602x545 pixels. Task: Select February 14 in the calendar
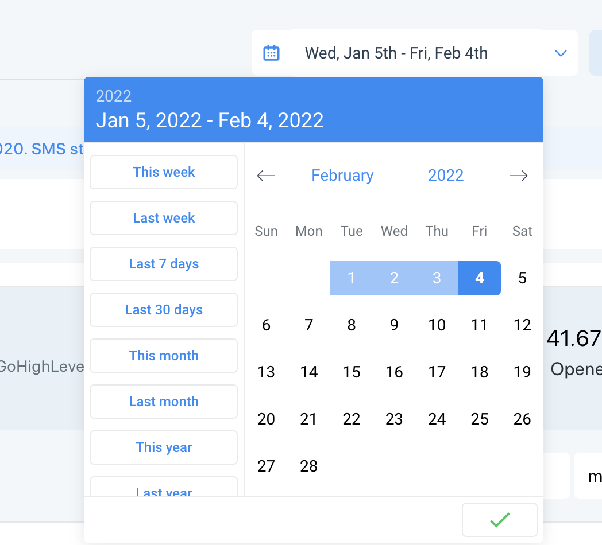(309, 372)
